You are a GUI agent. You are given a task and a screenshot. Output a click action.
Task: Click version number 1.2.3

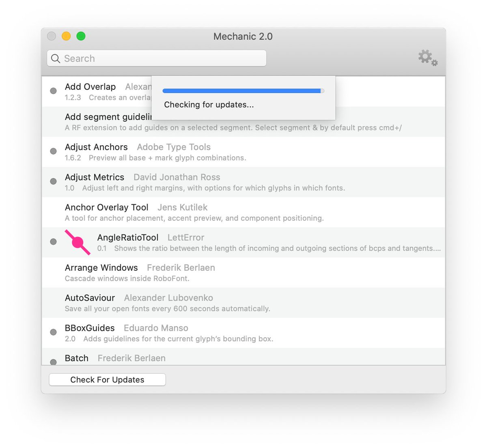pos(73,98)
